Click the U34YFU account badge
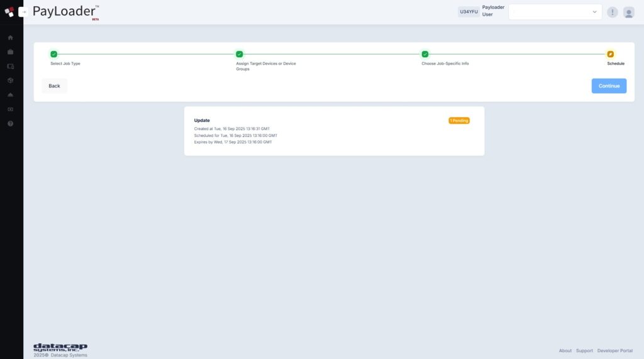644x359 pixels. tap(469, 12)
